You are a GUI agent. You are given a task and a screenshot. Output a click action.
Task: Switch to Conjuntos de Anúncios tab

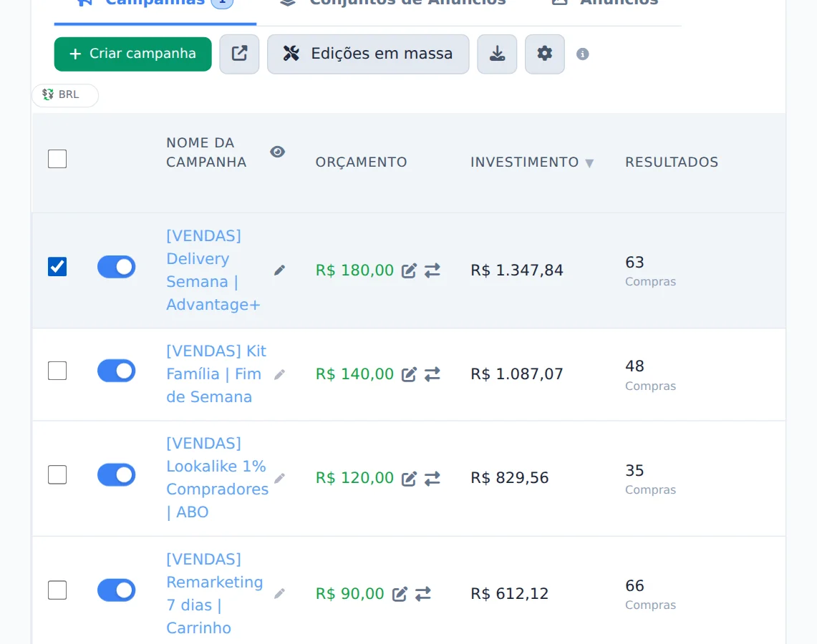point(392,4)
